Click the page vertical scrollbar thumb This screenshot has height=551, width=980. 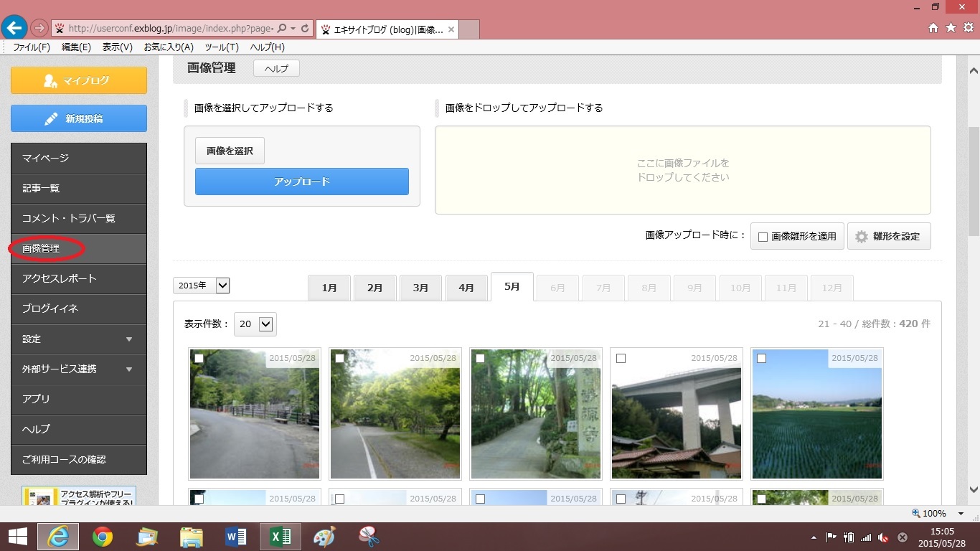tap(974, 182)
